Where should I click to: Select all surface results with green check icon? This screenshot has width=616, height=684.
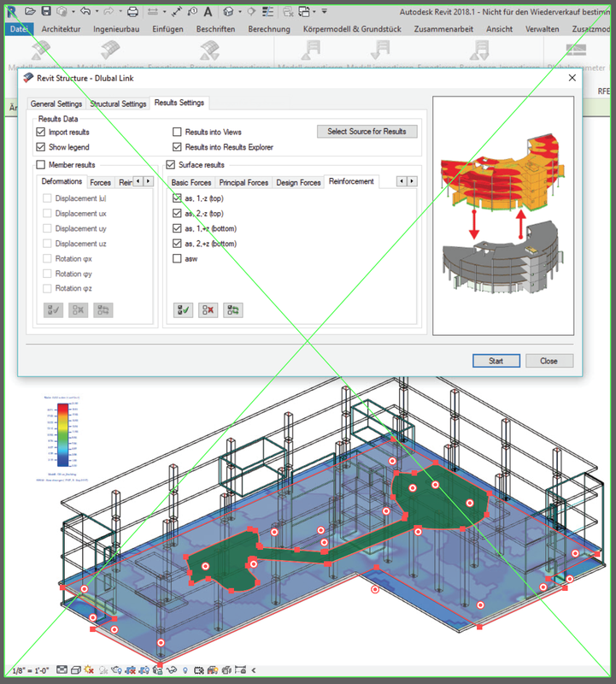coord(184,310)
